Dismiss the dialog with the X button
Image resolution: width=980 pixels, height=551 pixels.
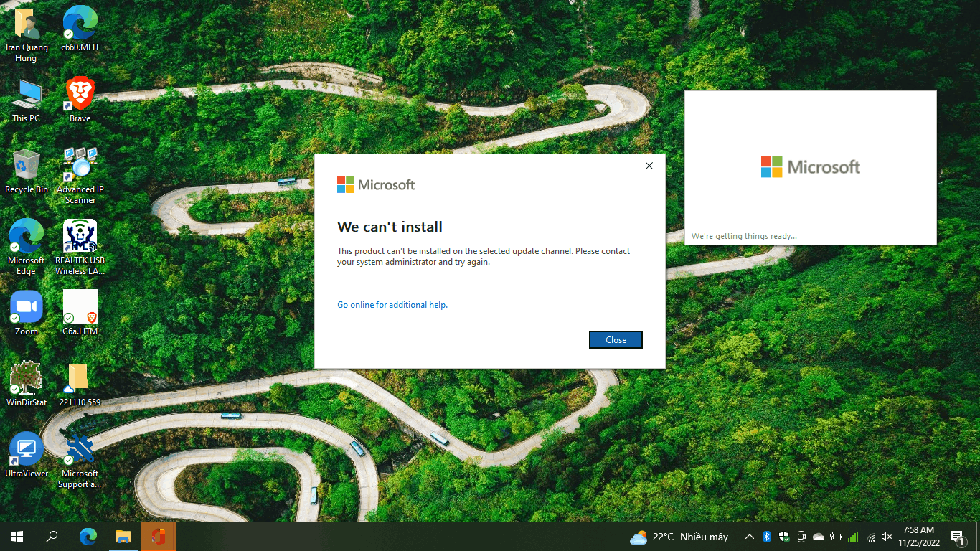649,166
